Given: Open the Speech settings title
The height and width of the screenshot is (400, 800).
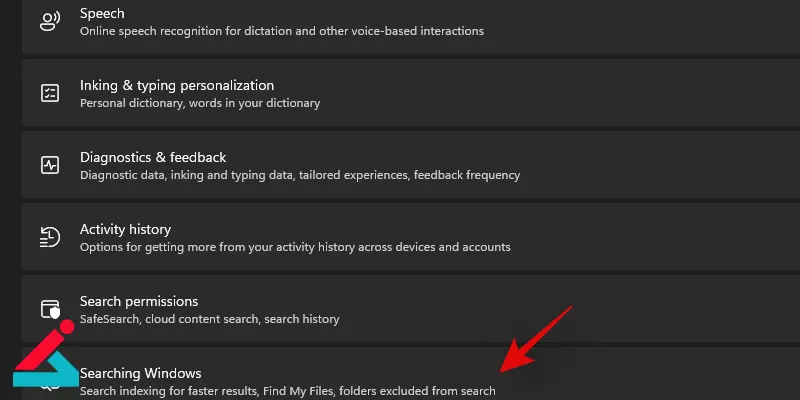Looking at the screenshot, I should click(x=102, y=14).
